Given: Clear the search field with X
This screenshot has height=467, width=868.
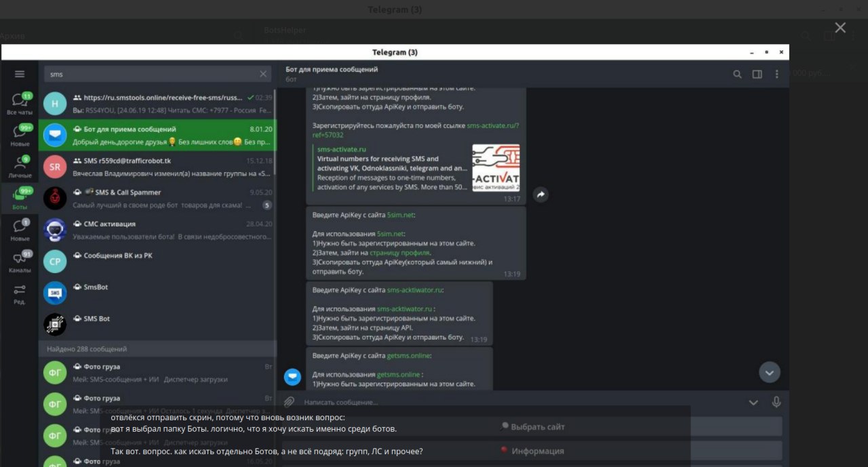Looking at the screenshot, I should (263, 74).
